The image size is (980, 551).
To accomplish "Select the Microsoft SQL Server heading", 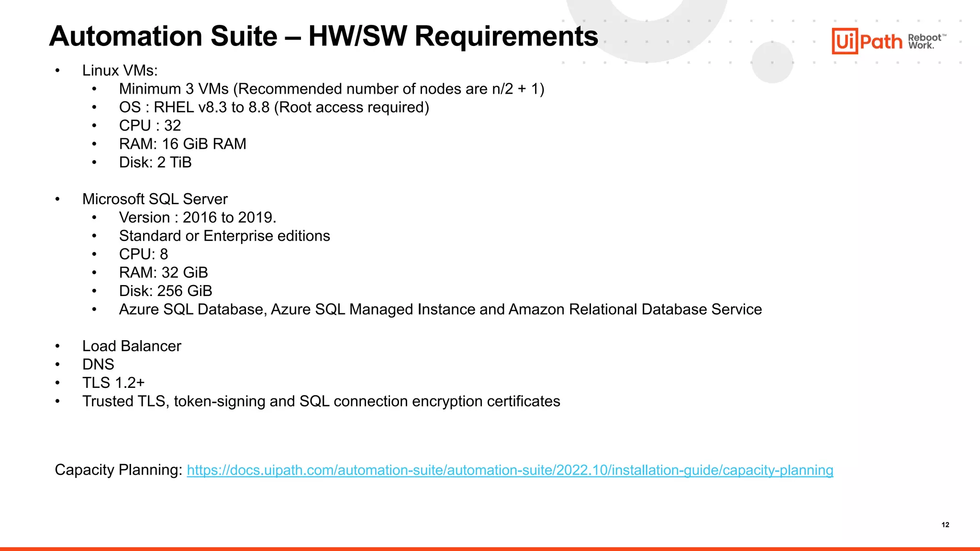I will click(x=155, y=199).
